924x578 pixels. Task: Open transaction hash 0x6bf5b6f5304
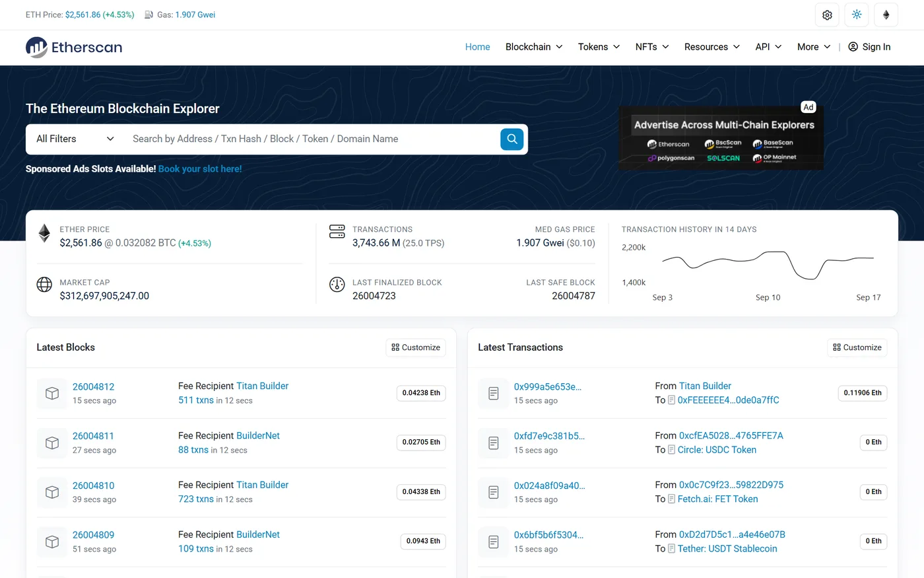coord(548,535)
